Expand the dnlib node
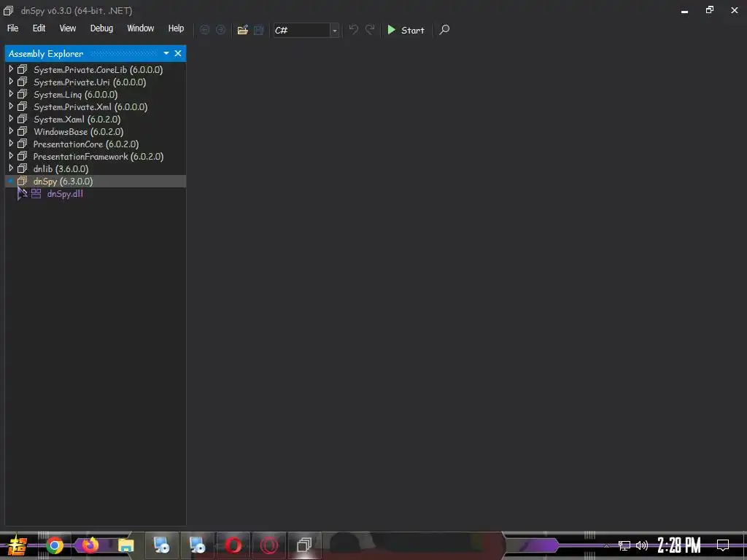This screenshot has width=747, height=560. (x=11, y=168)
